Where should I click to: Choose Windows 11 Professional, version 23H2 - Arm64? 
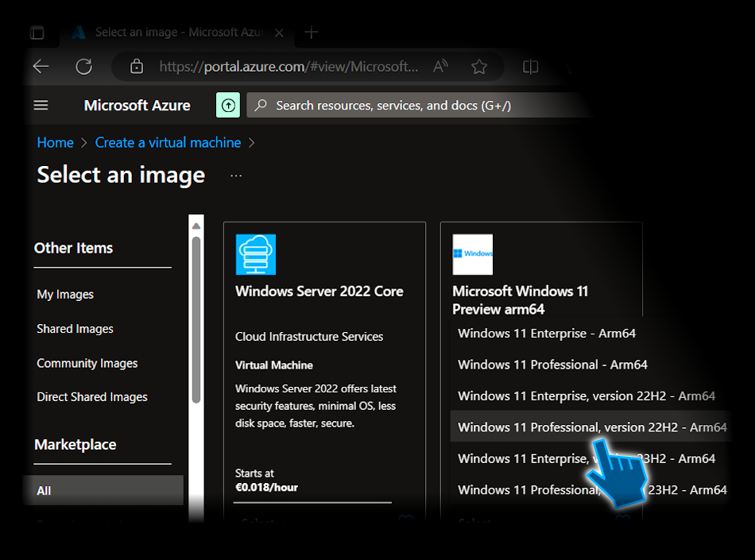[x=590, y=490]
